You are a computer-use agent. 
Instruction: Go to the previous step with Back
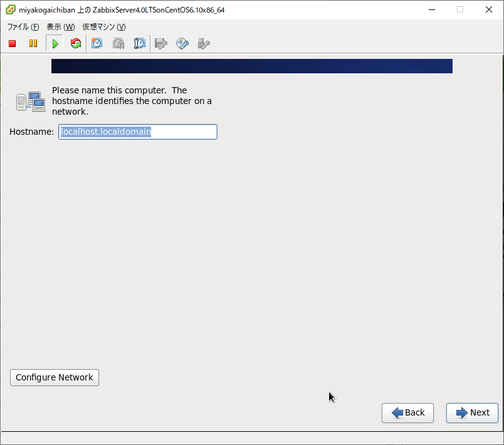(407, 413)
